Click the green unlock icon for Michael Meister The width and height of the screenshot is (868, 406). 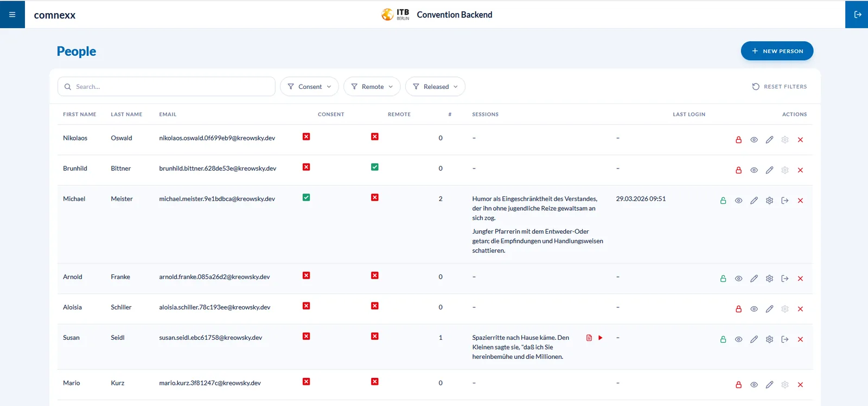point(723,201)
